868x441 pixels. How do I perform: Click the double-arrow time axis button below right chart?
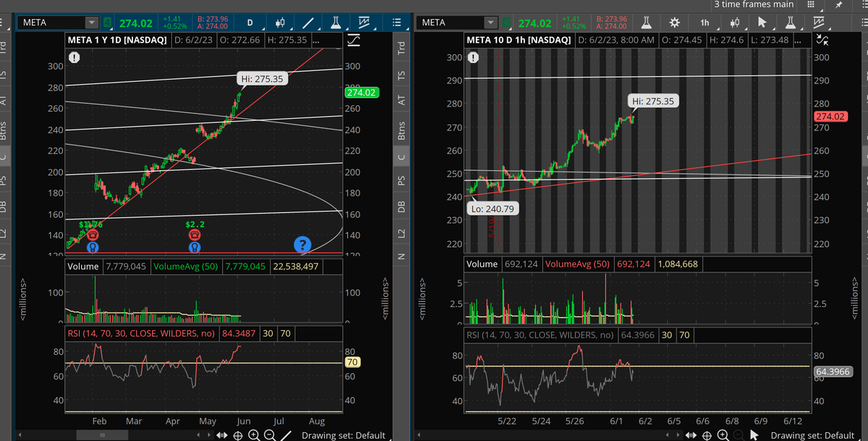point(691,435)
